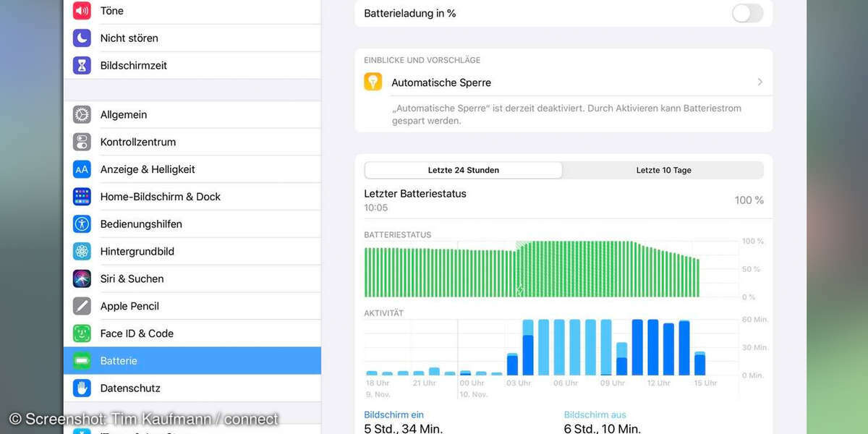Tap the EINBLICKE UND VORSCHLÄGE header
The image size is (868, 434).
point(422,60)
